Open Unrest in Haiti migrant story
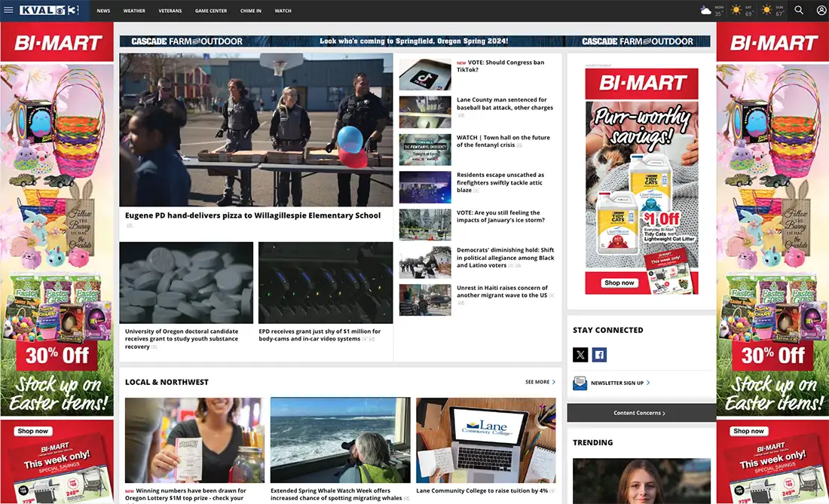The height and width of the screenshot is (504, 829). pos(502,292)
